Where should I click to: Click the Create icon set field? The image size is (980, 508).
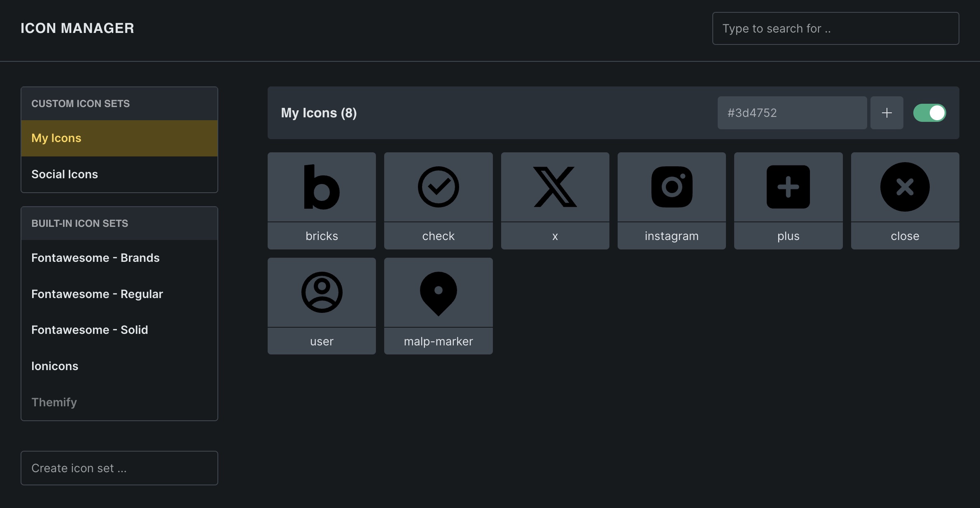[x=119, y=468]
